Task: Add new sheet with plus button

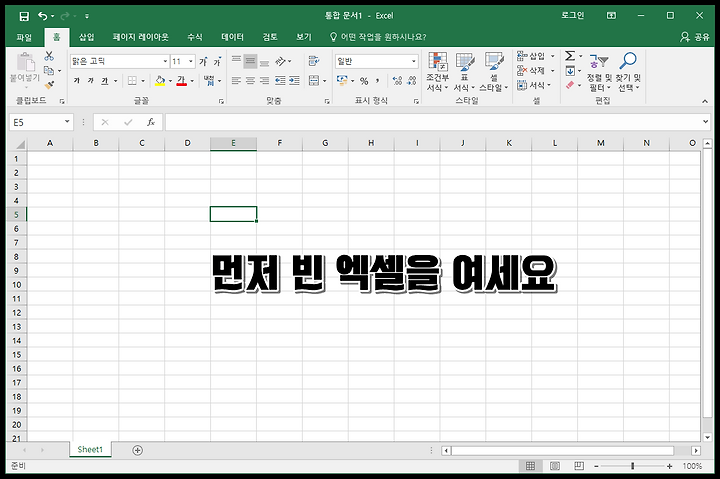Action: tap(137, 451)
